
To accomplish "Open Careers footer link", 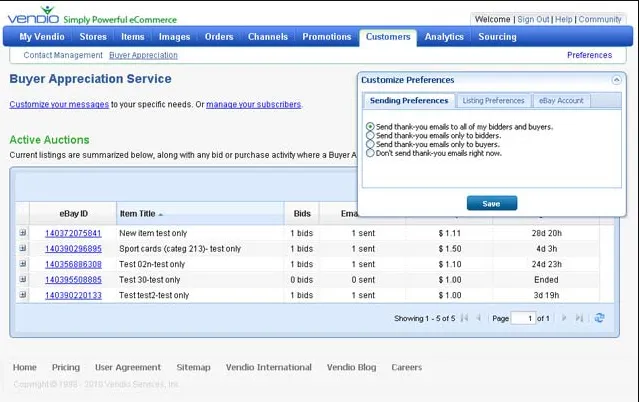I will [406, 367].
